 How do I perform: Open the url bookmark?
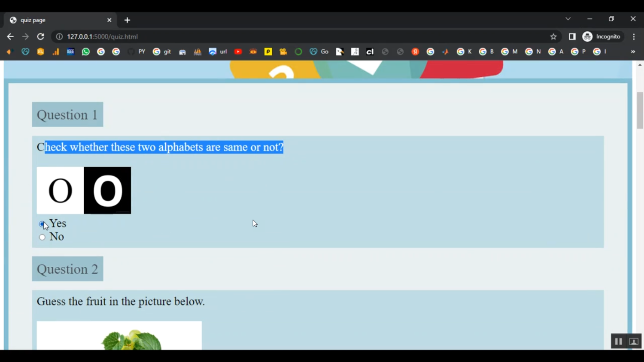pyautogui.click(x=218, y=52)
